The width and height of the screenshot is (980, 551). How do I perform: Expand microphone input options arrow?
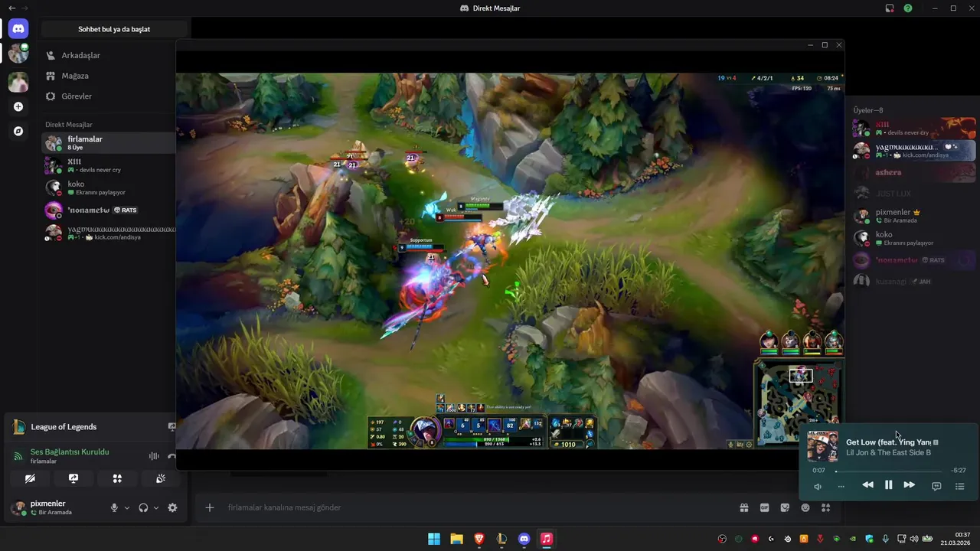(x=127, y=507)
